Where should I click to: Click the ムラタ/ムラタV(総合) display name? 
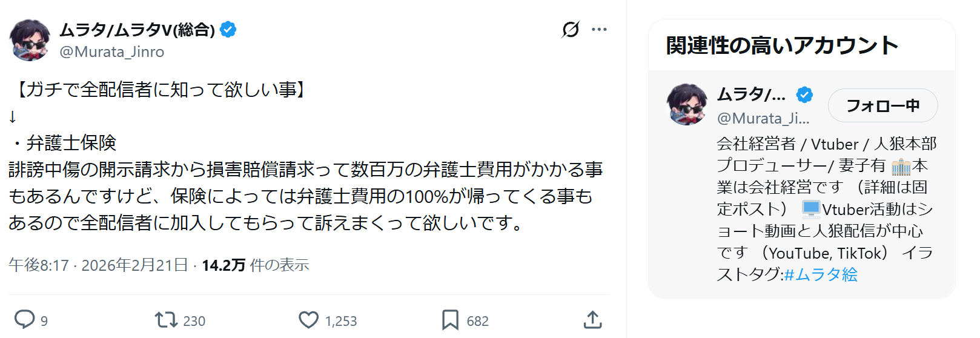pyautogui.click(x=137, y=29)
